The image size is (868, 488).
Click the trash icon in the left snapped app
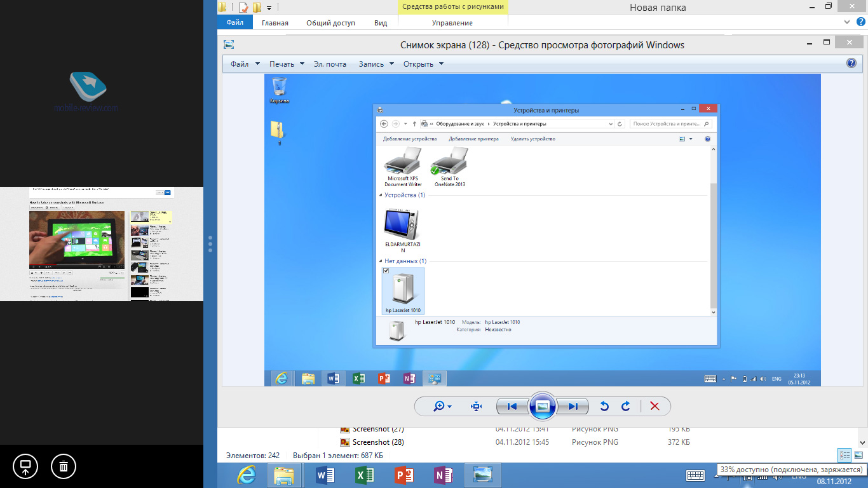pos(64,467)
